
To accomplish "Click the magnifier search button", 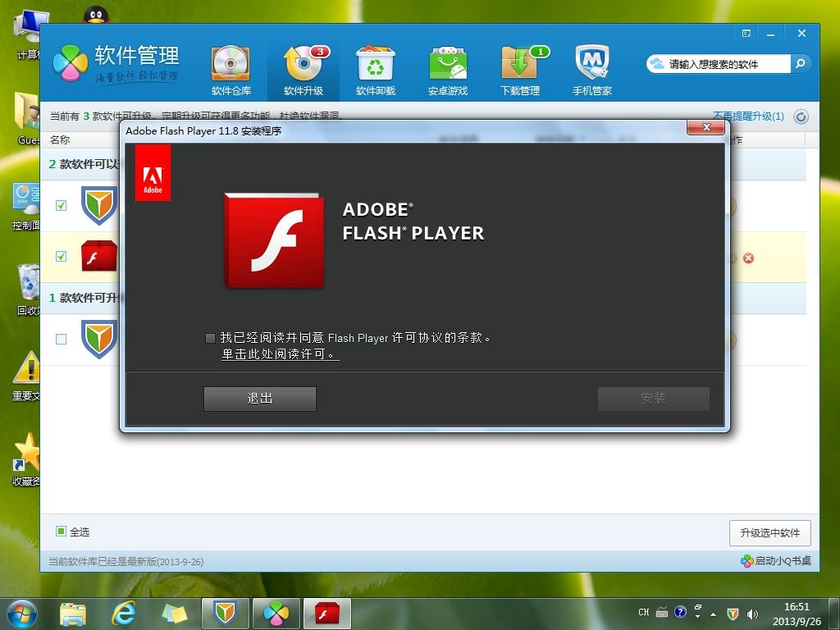I will click(801, 64).
